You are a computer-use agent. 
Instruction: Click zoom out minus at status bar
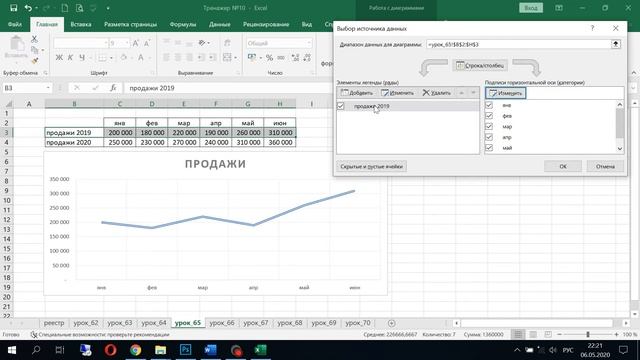[559, 334]
